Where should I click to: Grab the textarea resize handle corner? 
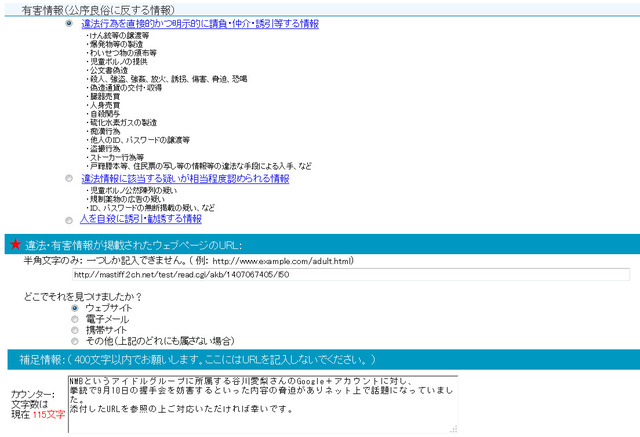453,429
